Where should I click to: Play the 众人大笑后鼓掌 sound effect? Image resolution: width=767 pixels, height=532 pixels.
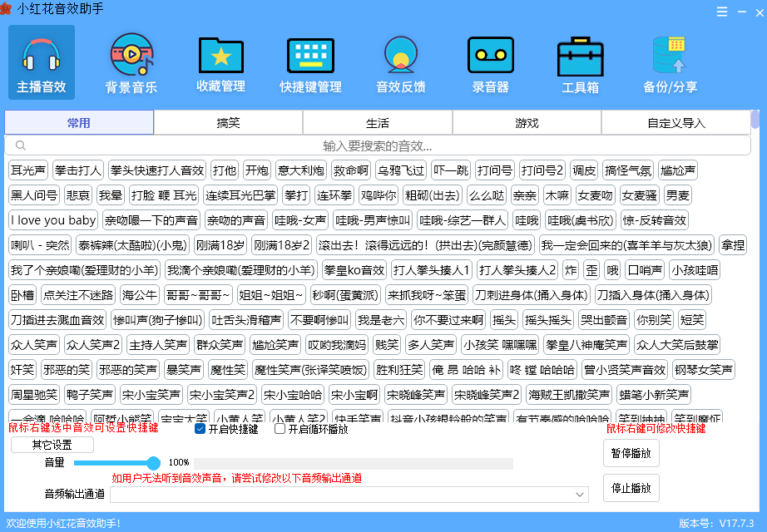(677, 345)
